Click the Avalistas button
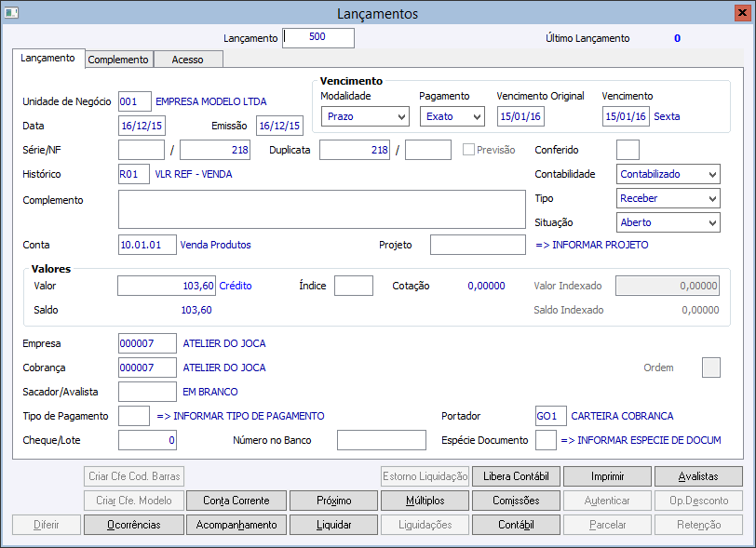The height and width of the screenshot is (548, 756). [698, 476]
